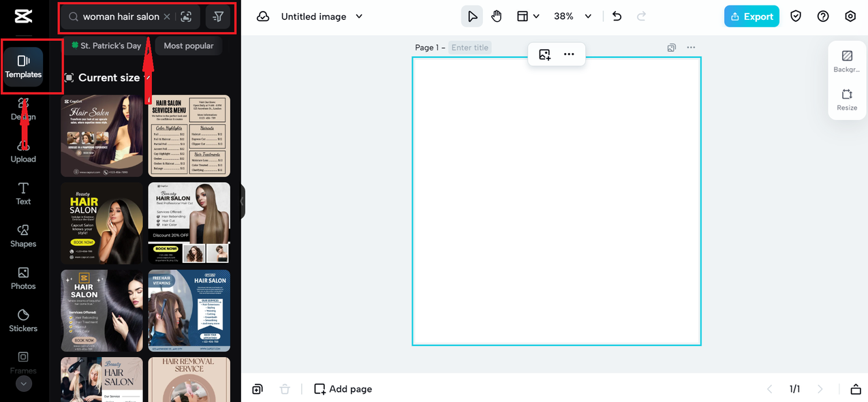Choose the Free Hair Vitamins blue template
The image size is (868, 402).
[189, 311]
